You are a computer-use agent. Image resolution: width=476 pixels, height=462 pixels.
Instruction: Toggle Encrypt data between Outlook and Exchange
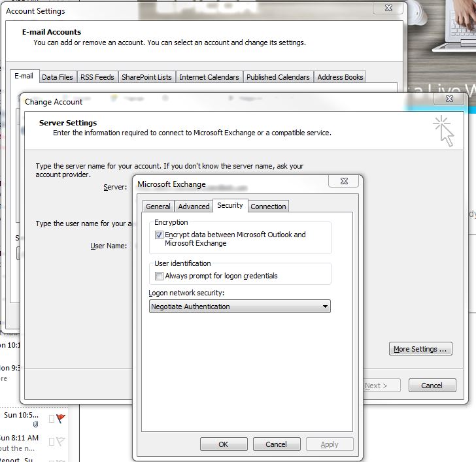(x=159, y=235)
